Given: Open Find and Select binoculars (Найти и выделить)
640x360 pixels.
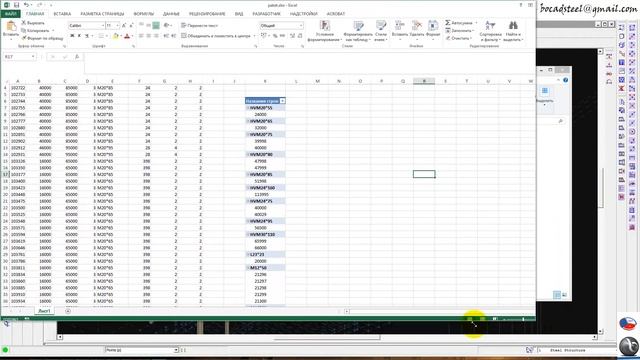Looking at the screenshot, I should coord(513,31).
